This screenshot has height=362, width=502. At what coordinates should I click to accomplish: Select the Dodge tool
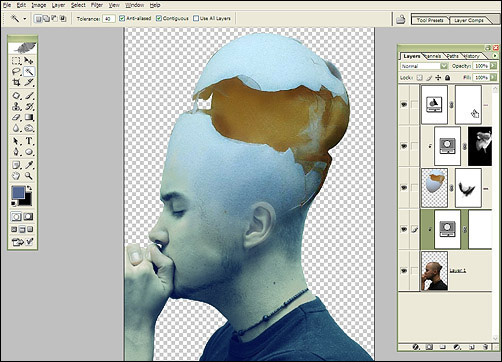coord(29,128)
